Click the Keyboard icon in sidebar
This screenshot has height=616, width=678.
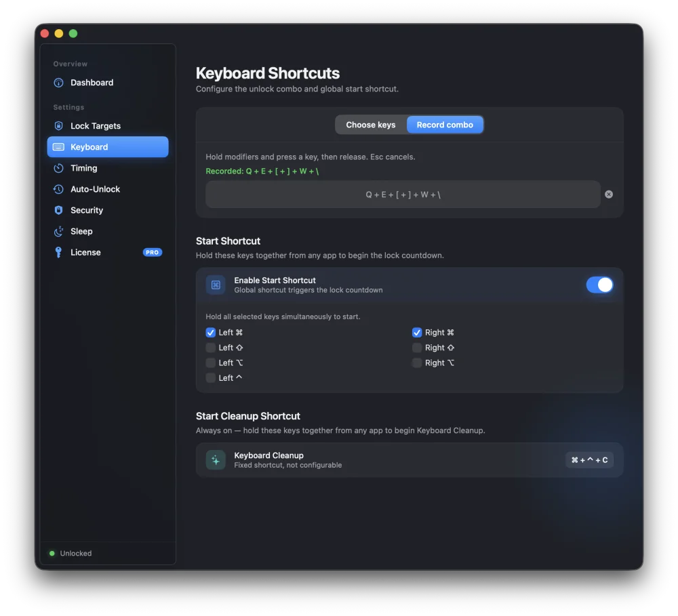click(58, 147)
